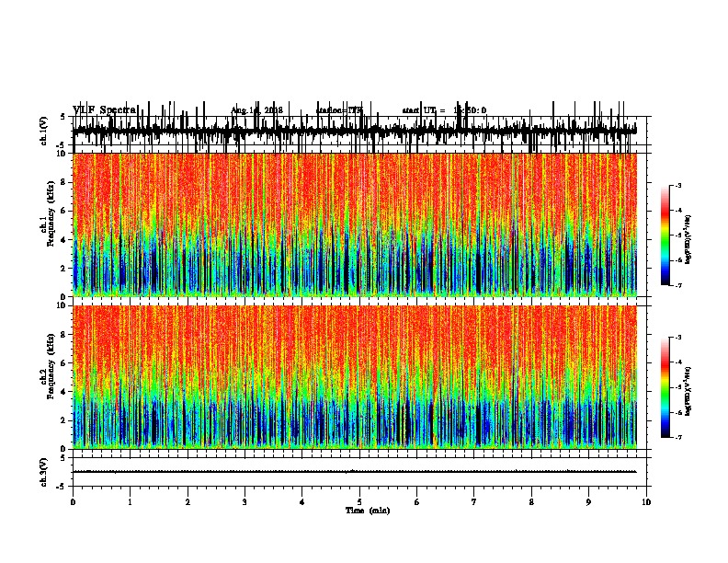Click the time axis tick label '0'

[x=73, y=501]
